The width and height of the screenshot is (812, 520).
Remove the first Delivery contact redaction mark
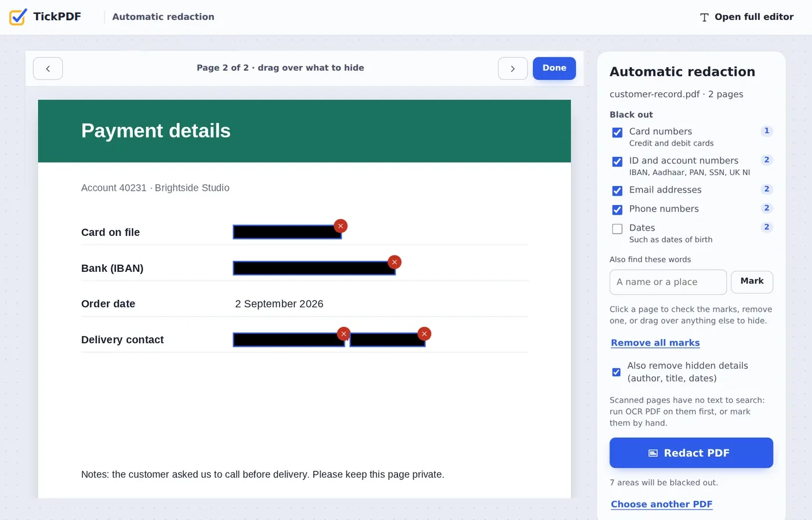pos(344,334)
